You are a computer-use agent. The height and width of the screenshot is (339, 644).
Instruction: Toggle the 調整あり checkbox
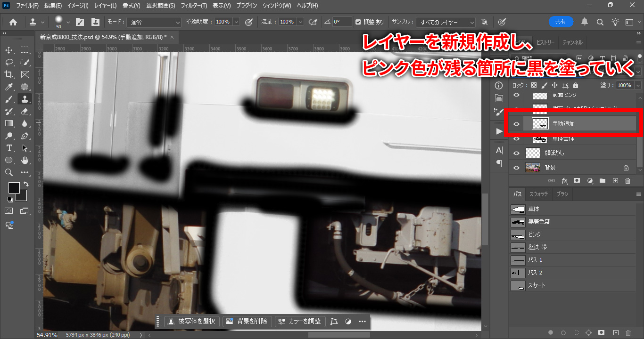358,22
